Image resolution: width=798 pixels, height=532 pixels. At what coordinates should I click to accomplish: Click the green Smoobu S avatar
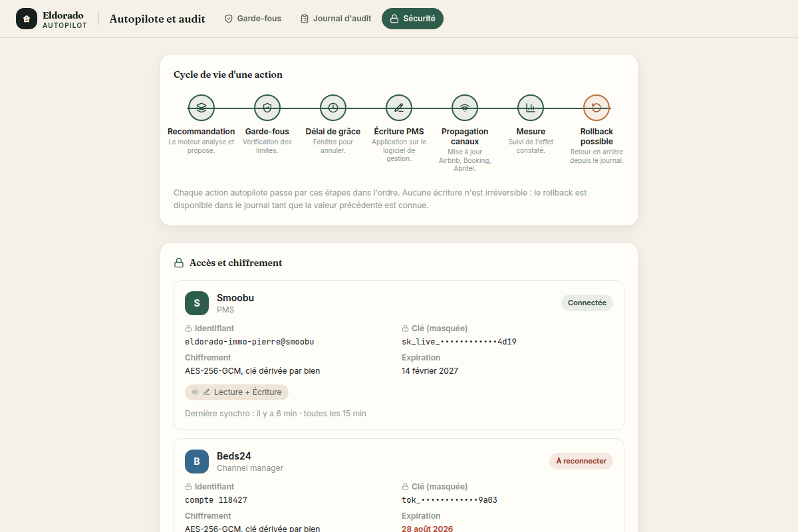click(197, 303)
